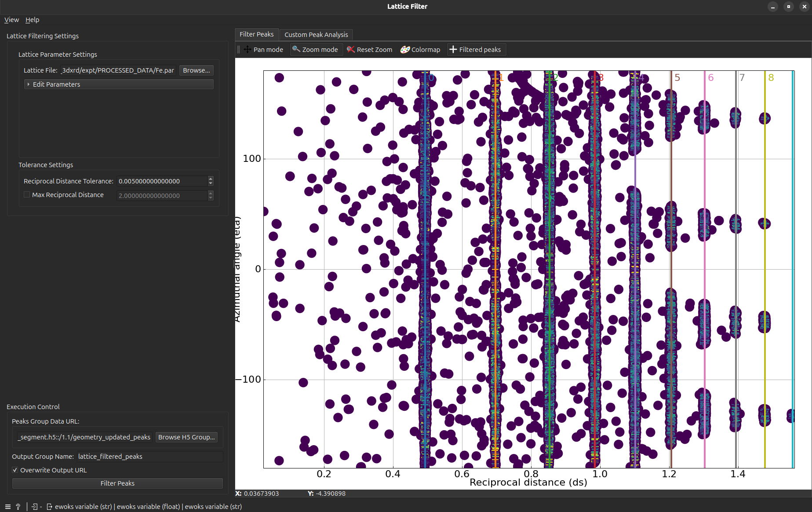This screenshot has width=812, height=512.
Task: Click the gray ring line labeled 7
Action: click(x=736, y=269)
